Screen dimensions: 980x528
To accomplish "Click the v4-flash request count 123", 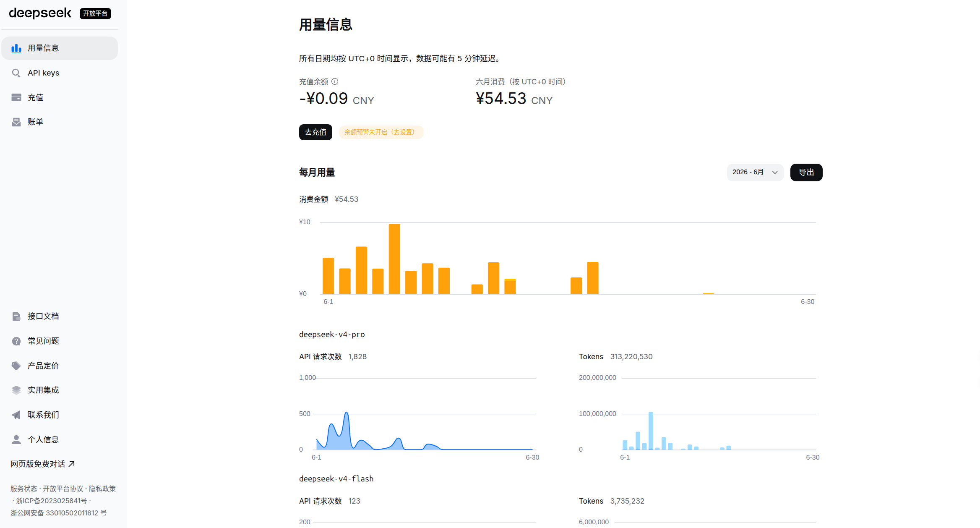I will (x=354, y=501).
